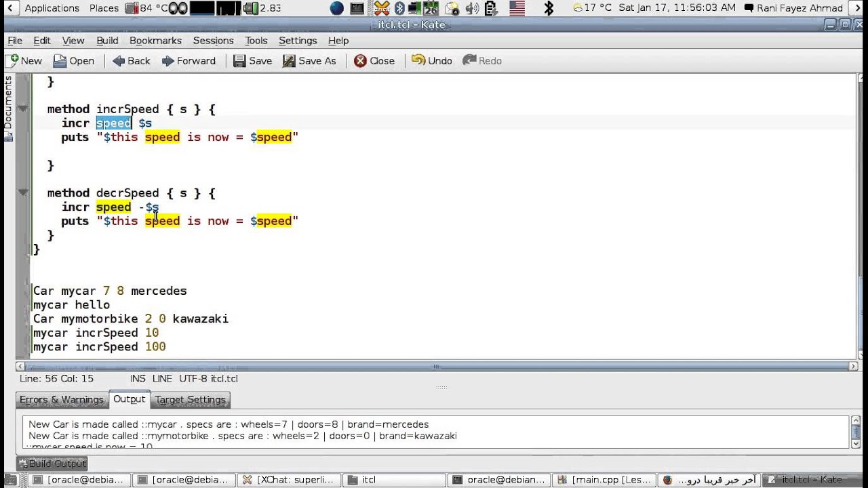Screen dimensions: 868x488
Task: Click the Line: 56 Col: 15 status text
Action: pos(57,379)
